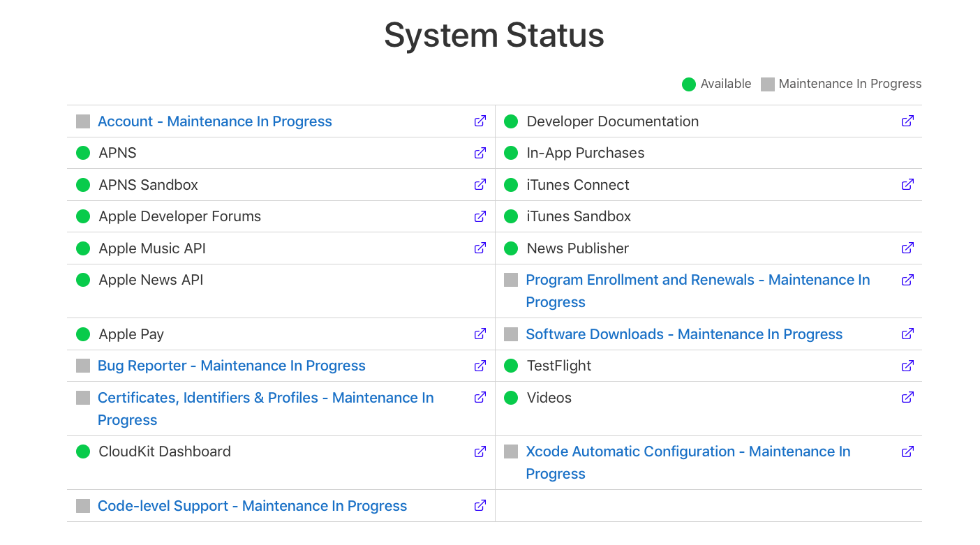Open external link icon for Bug Reporter
980x545 pixels.
pos(480,366)
